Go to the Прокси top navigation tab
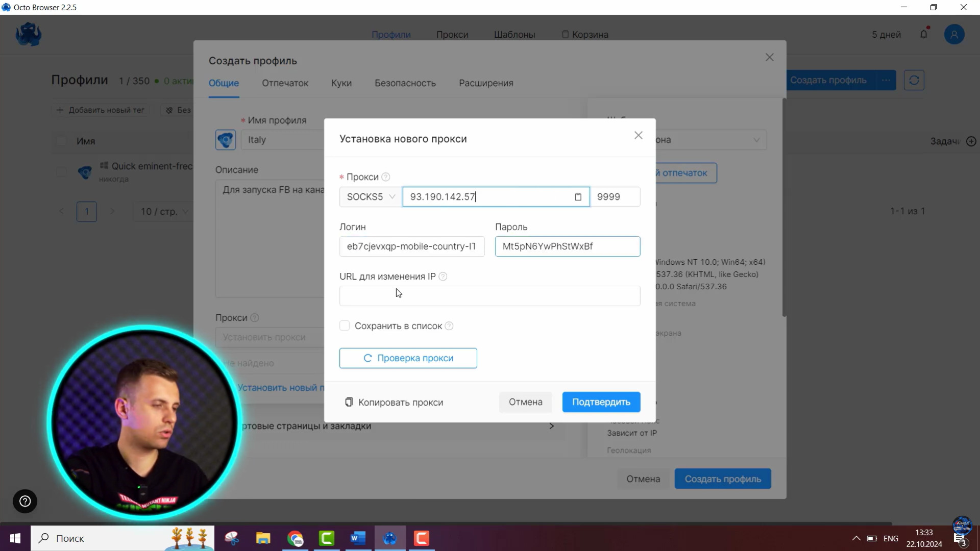 [x=452, y=35]
